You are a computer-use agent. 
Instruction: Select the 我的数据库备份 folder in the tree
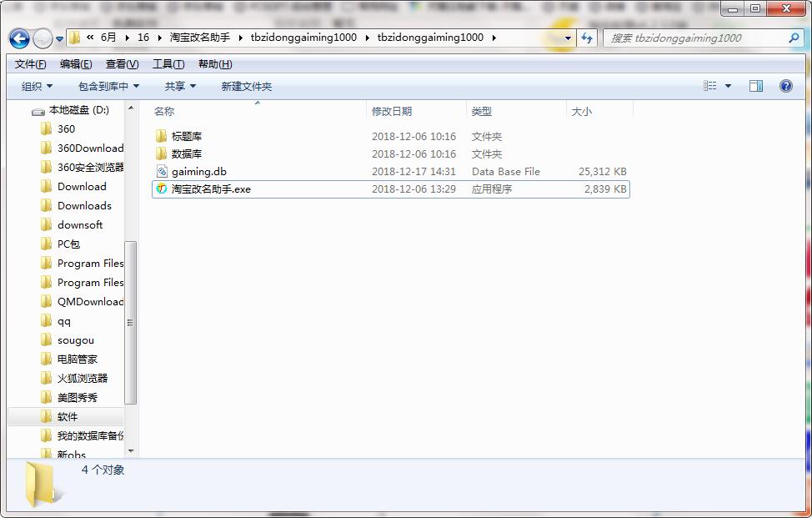pos(90,435)
